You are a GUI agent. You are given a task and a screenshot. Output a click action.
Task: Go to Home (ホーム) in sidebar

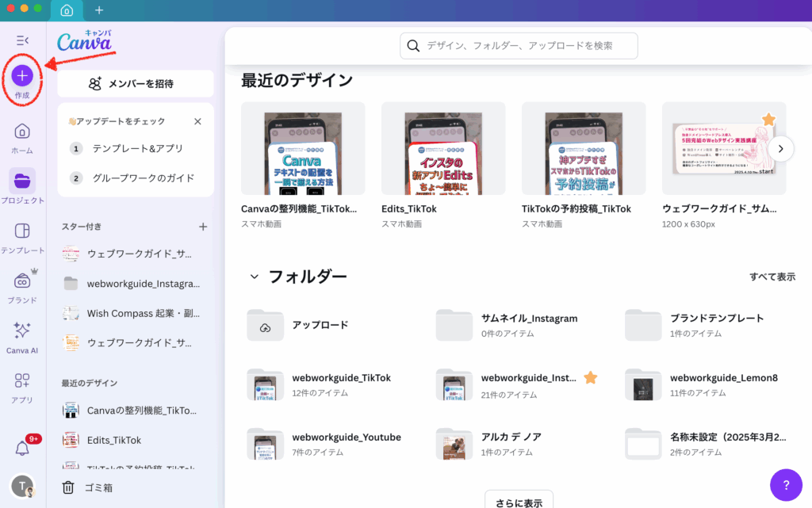[x=22, y=138]
